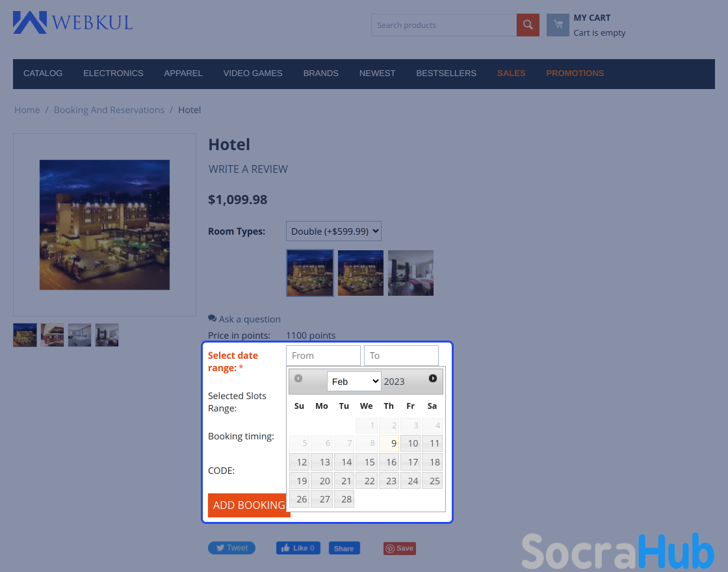Click the To date field
This screenshot has height=572, width=728.
(401, 356)
